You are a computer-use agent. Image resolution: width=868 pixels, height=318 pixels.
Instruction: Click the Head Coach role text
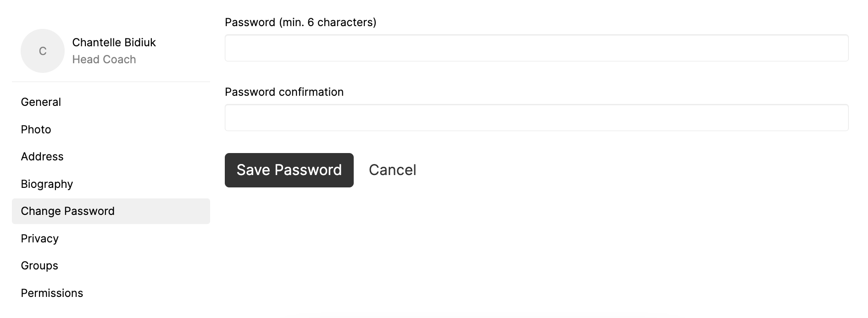pyautogui.click(x=104, y=60)
